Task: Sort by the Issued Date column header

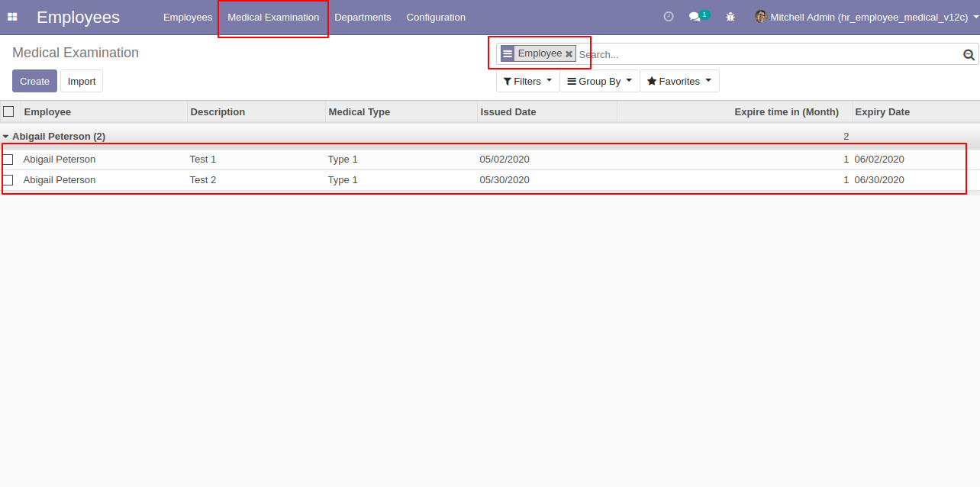Action: 547,111
